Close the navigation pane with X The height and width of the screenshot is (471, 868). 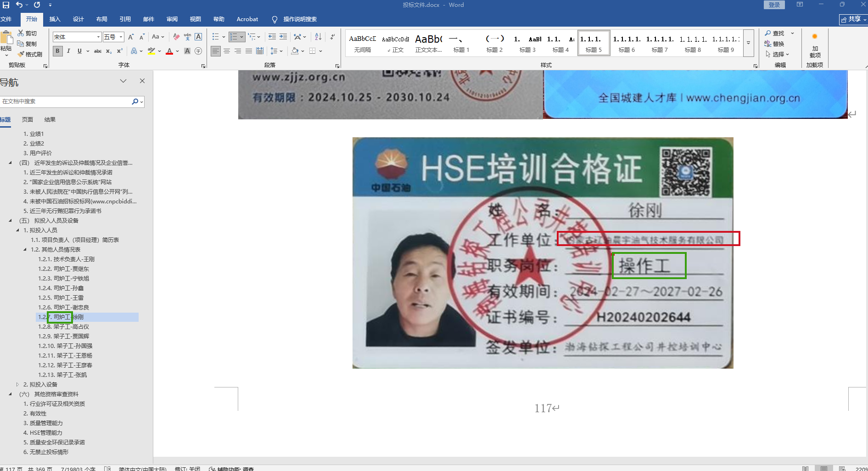142,81
